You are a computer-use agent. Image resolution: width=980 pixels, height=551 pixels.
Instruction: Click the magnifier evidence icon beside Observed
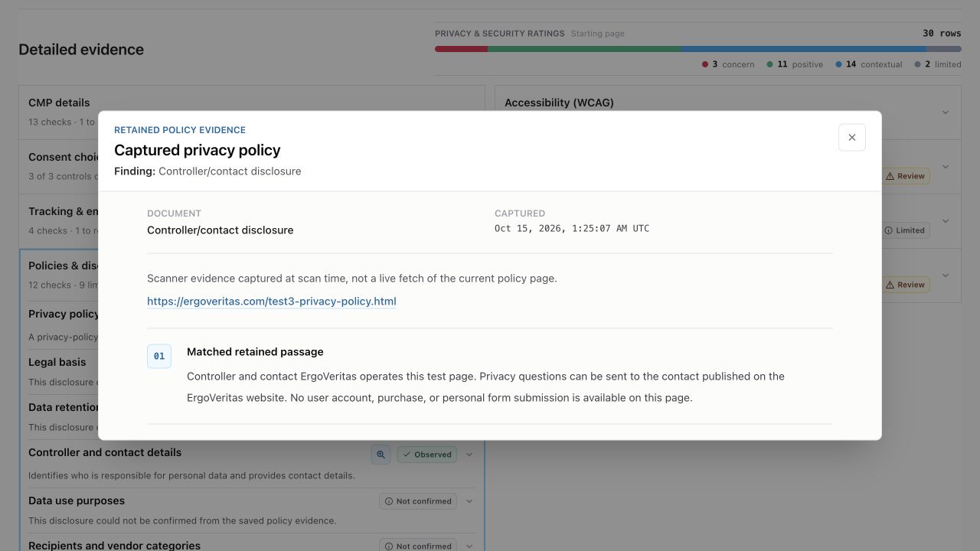(x=381, y=455)
